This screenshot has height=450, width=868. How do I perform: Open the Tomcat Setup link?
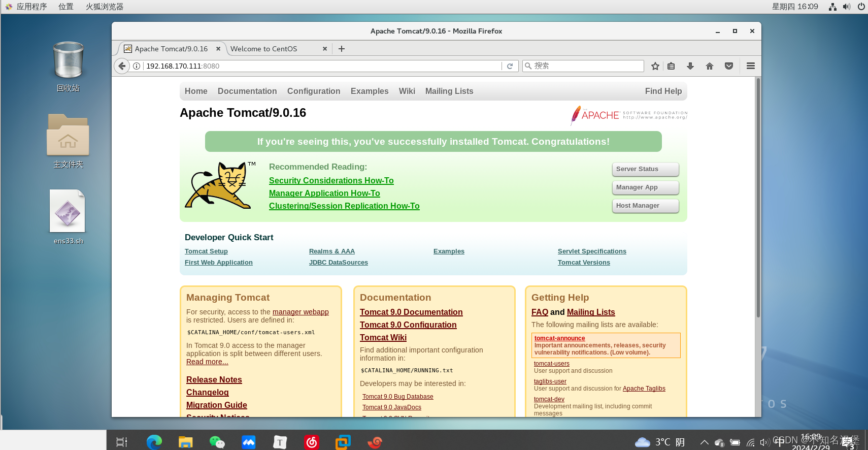(206, 251)
